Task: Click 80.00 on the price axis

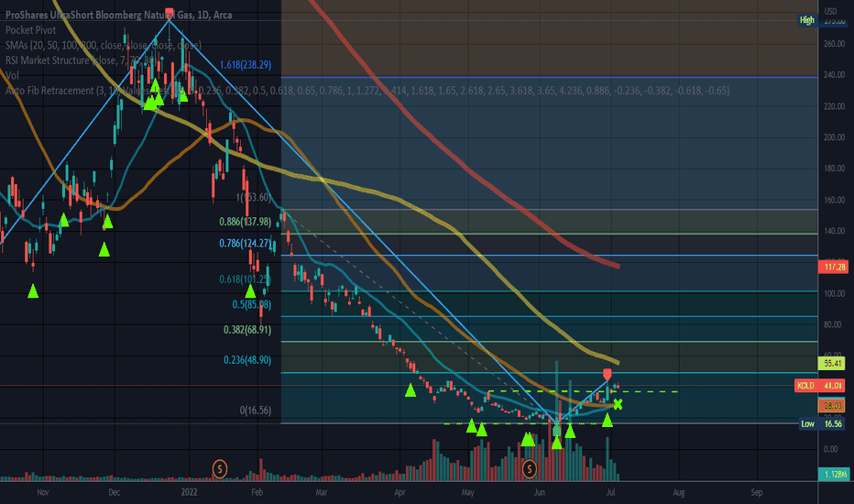Action: [x=835, y=324]
